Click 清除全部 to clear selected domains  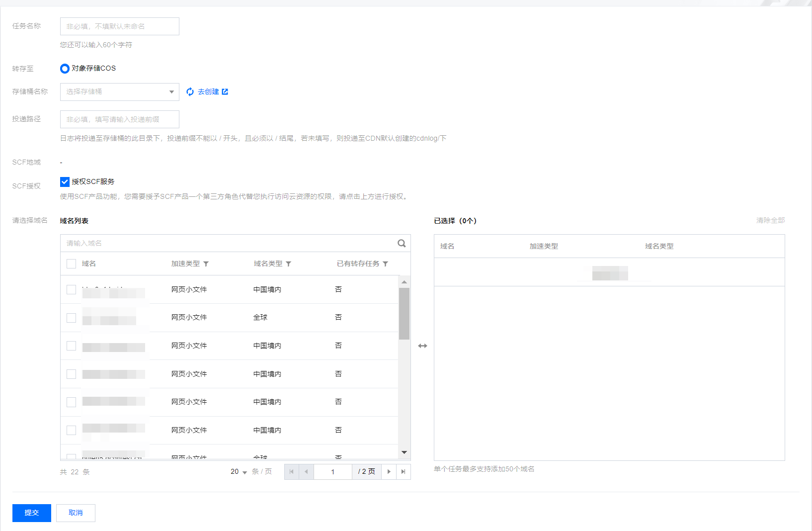tap(770, 220)
